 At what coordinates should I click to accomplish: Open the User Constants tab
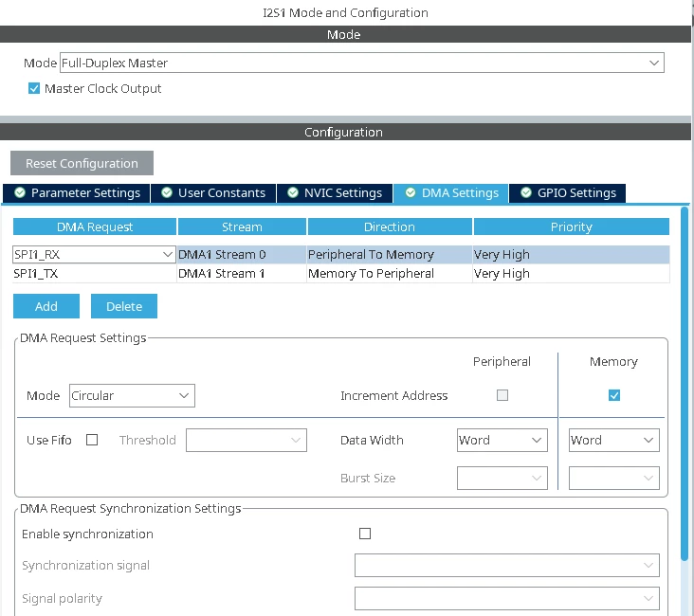213,193
